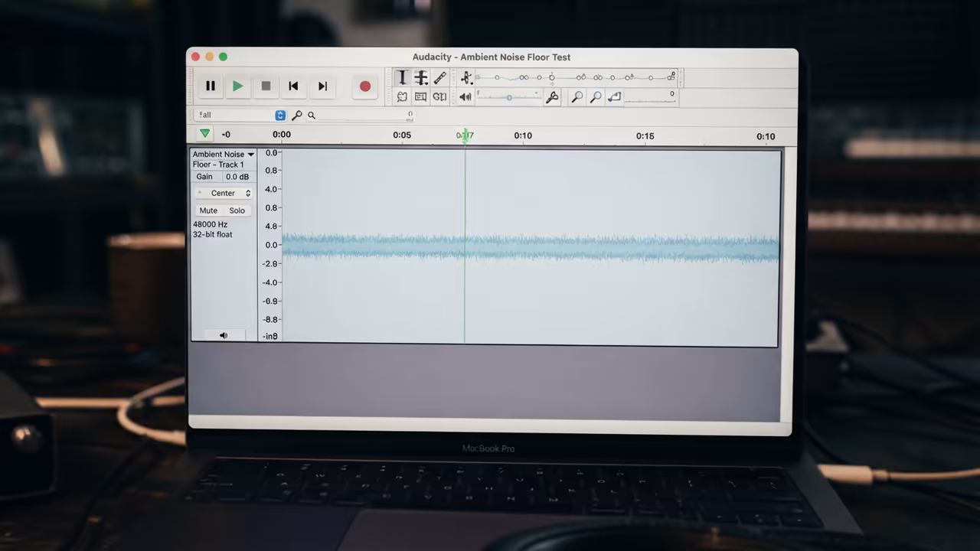Click the green triangle at timeline ruler start

point(204,134)
